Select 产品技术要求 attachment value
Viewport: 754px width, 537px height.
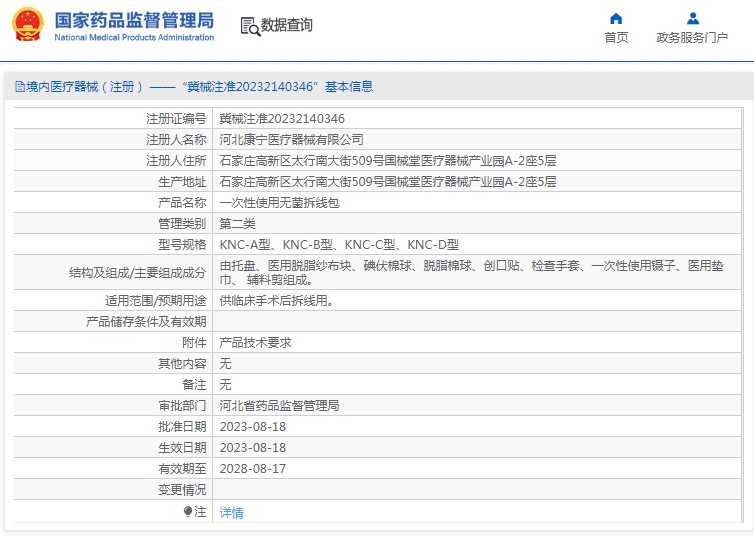pos(255,343)
